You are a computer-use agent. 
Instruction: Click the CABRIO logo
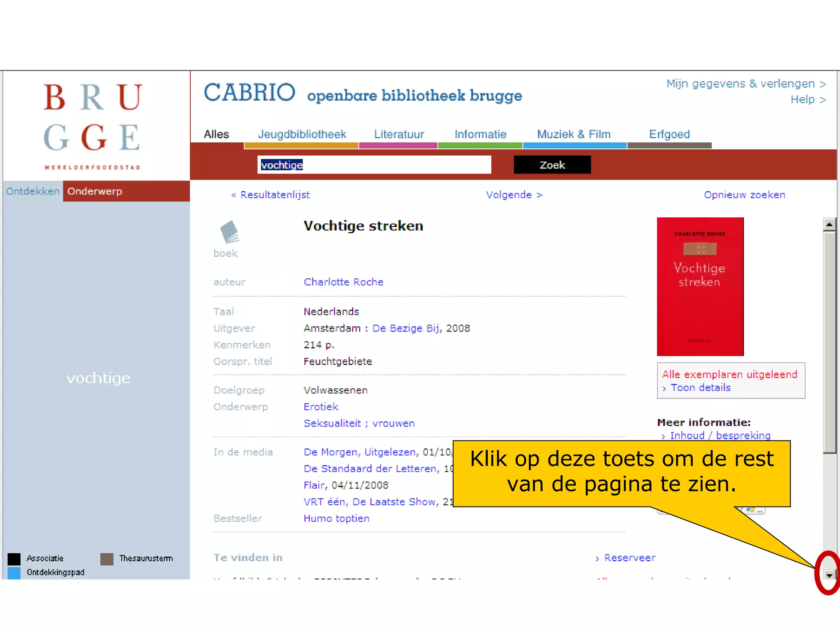pyautogui.click(x=249, y=92)
